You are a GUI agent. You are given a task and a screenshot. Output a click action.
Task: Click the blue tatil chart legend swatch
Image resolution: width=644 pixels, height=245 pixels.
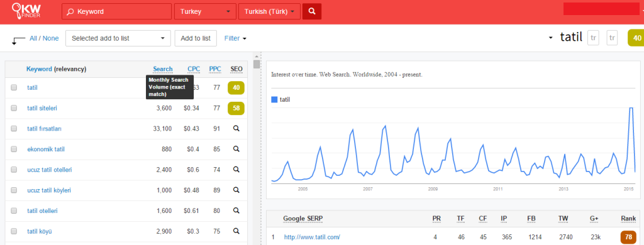tap(274, 99)
